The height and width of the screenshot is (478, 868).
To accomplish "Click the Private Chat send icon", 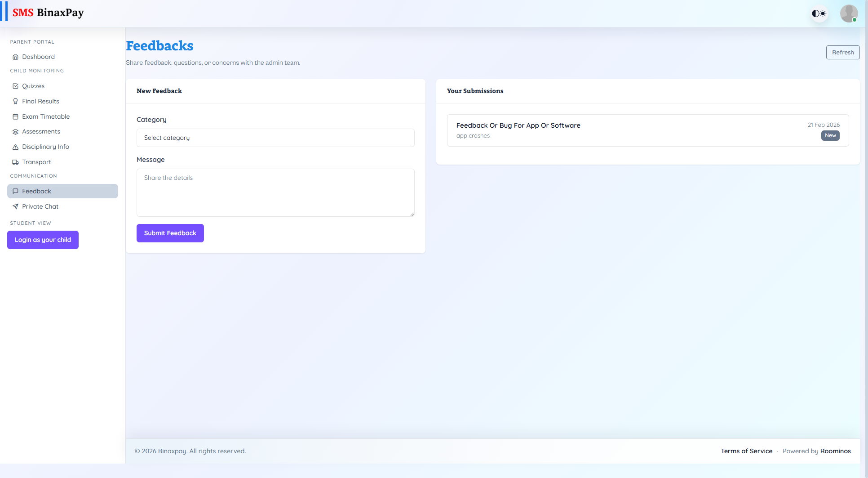I will 16,206.
